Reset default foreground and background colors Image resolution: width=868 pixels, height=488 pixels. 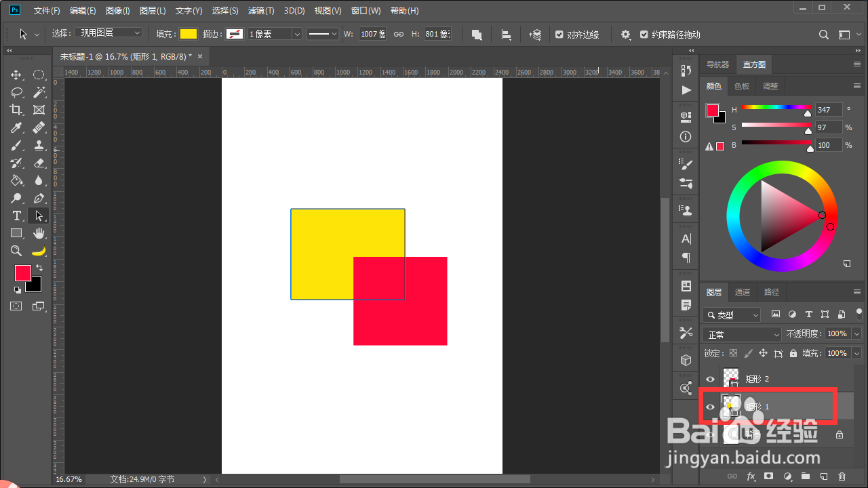coord(17,290)
